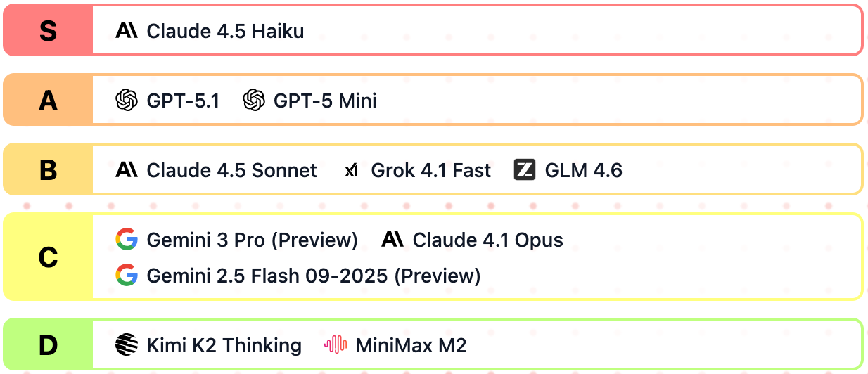Click the Kimi K2 Thinking label
The image size is (868, 374).
pos(224,345)
